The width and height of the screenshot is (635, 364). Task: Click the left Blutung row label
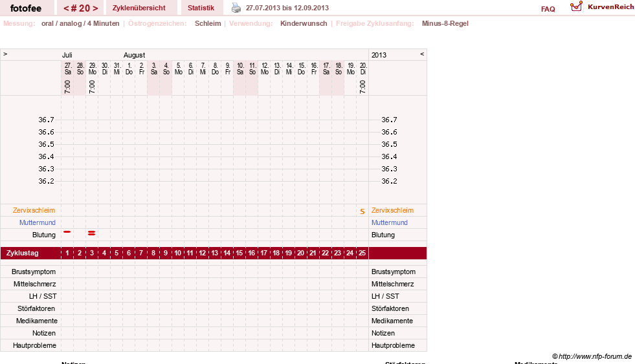[x=44, y=235]
